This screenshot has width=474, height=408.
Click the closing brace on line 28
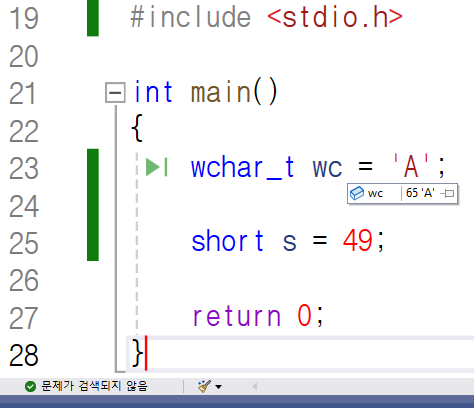coord(137,353)
